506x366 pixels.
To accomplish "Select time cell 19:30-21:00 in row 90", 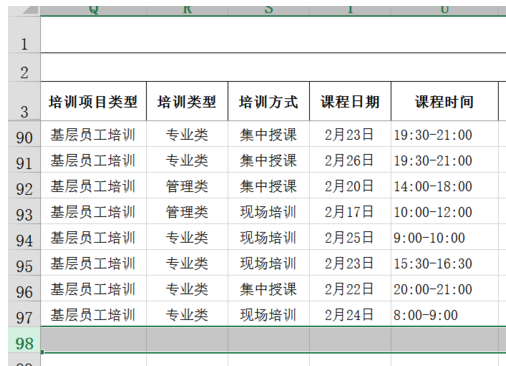I will tap(445, 134).
